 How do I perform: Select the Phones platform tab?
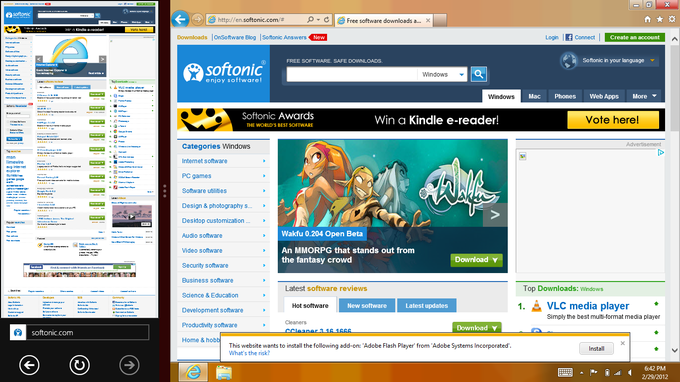pos(565,96)
